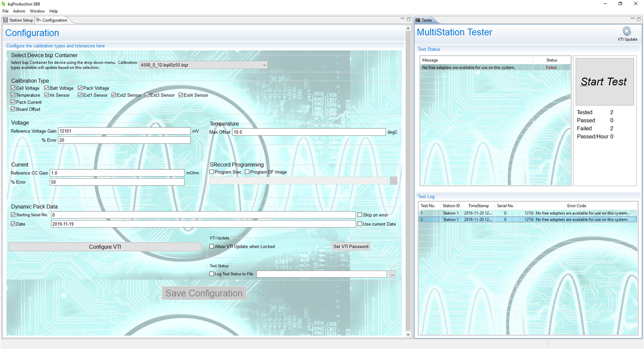Toggle the Ext2 Sensor checkbox
Viewport: 644px width, 349px height.
[x=114, y=95]
